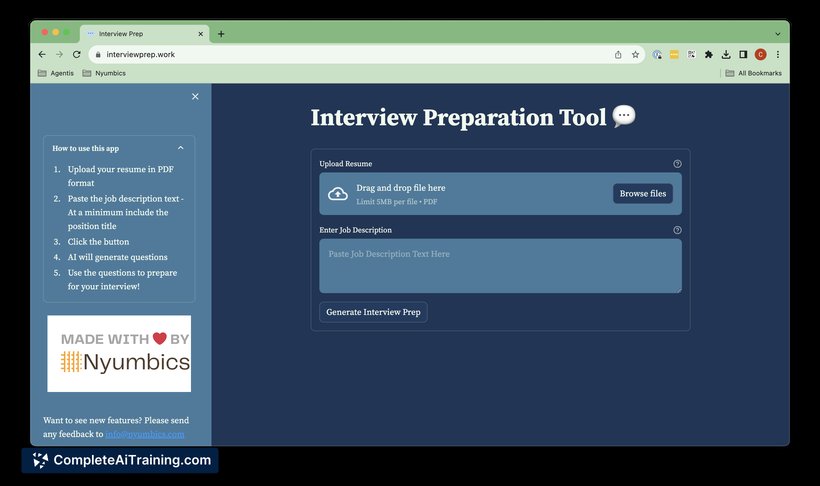820x486 pixels.
Task: Click the Generate Interview Prep button
Action: (x=373, y=312)
